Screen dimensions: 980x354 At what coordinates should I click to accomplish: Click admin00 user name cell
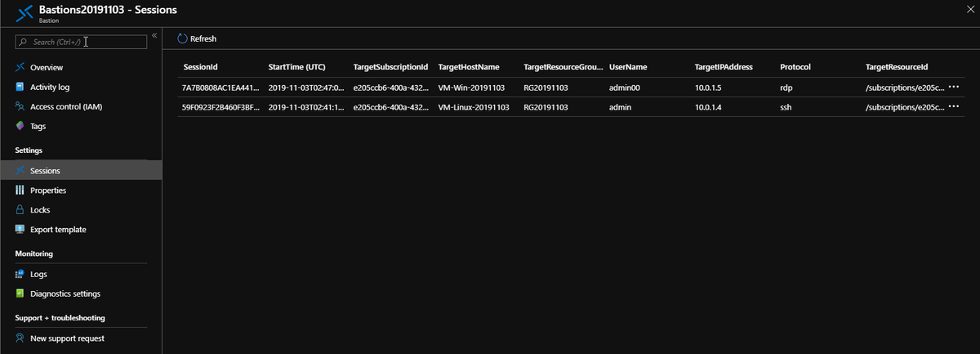(x=625, y=87)
